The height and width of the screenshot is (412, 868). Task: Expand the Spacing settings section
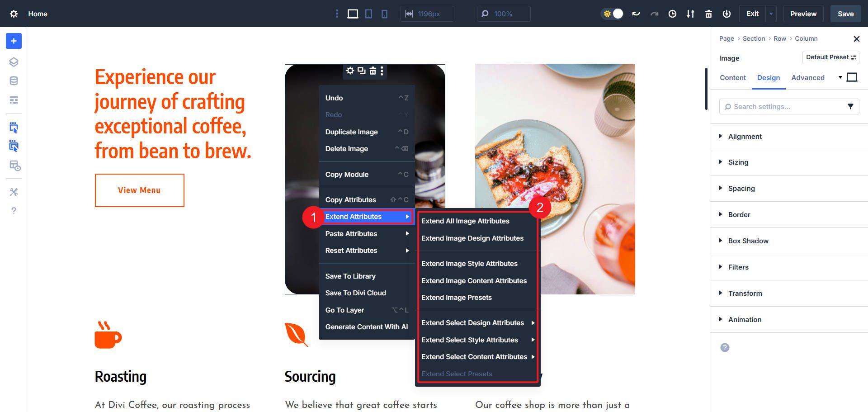(741, 189)
